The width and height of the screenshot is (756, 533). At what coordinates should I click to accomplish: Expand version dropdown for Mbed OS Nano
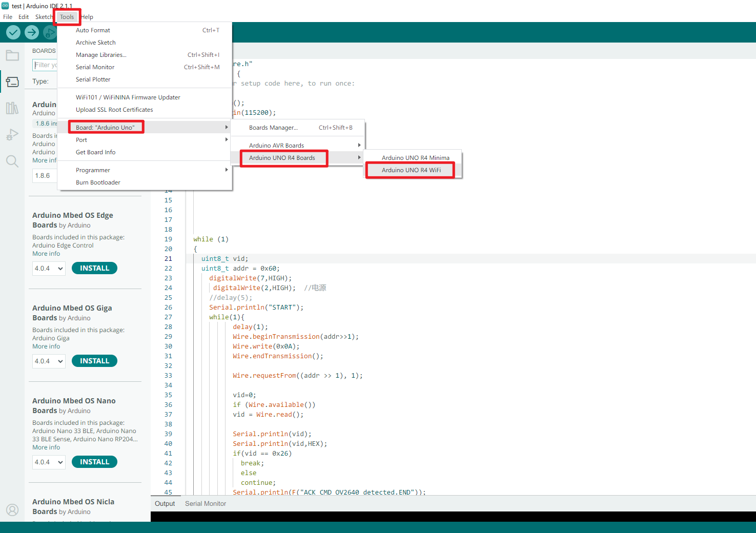point(49,462)
